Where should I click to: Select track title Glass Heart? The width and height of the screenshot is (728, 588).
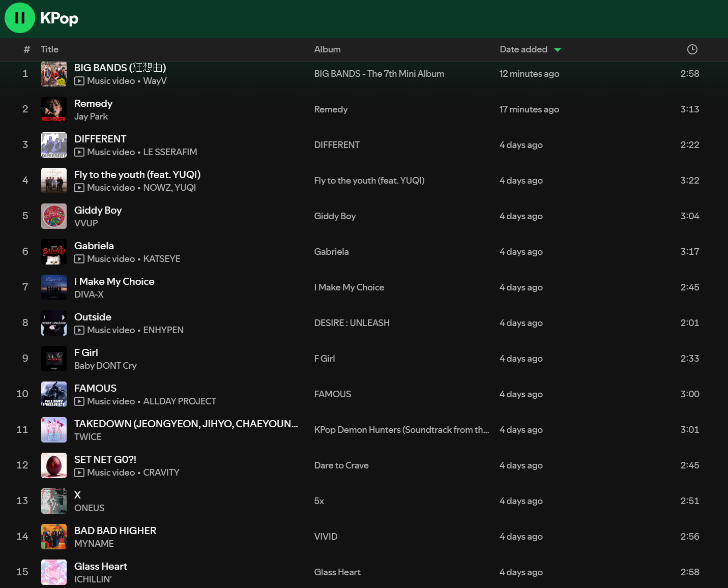[x=101, y=566]
